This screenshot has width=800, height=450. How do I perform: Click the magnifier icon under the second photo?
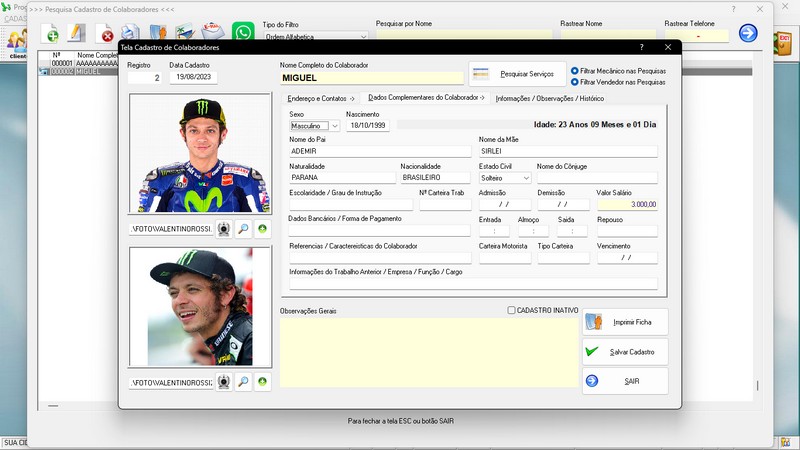[x=243, y=382]
